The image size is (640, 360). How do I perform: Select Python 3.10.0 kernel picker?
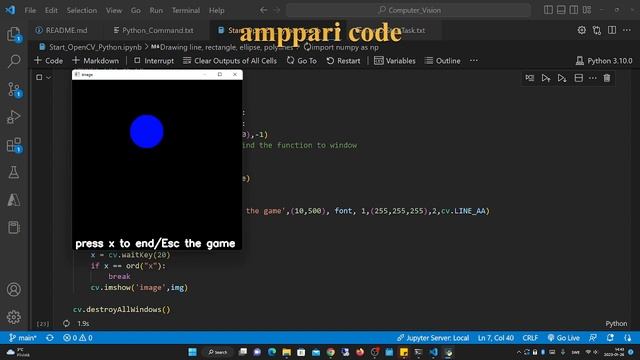click(604, 61)
